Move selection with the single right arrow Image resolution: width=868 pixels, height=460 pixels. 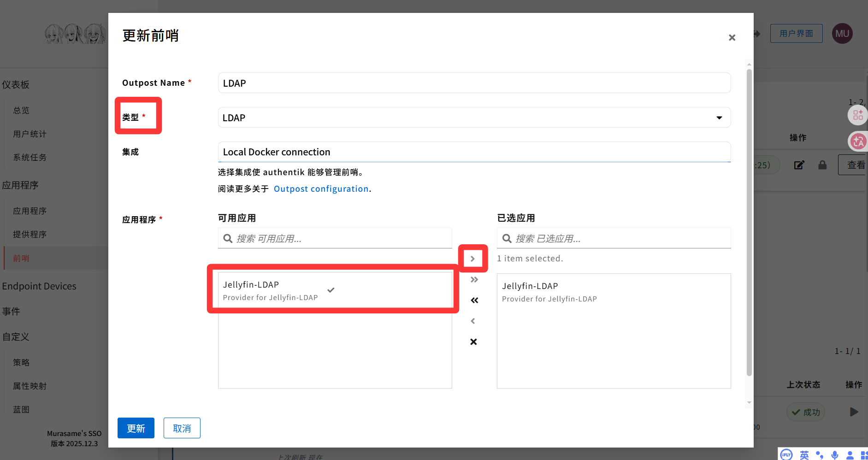tap(473, 258)
